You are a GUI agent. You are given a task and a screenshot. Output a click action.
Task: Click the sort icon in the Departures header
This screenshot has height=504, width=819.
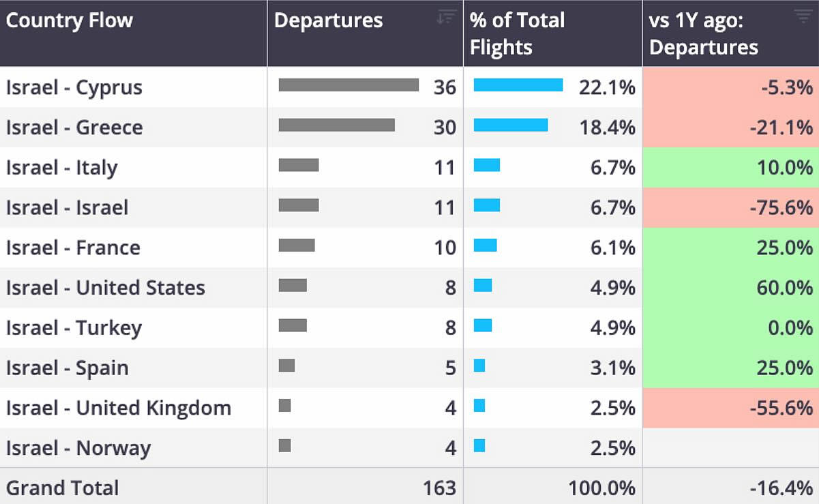447,18
